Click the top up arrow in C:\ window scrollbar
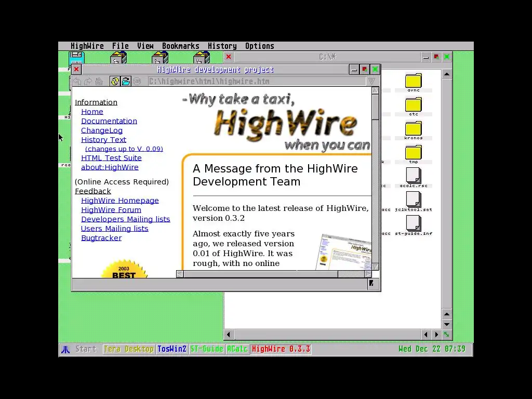The image size is (532, 399). pyautogui.click(x=447, y=74)
